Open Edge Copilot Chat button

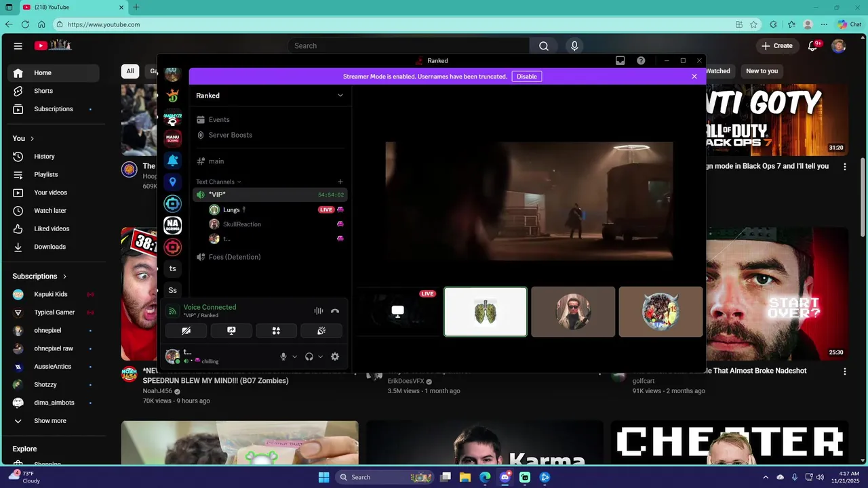[x=849, y=24]
